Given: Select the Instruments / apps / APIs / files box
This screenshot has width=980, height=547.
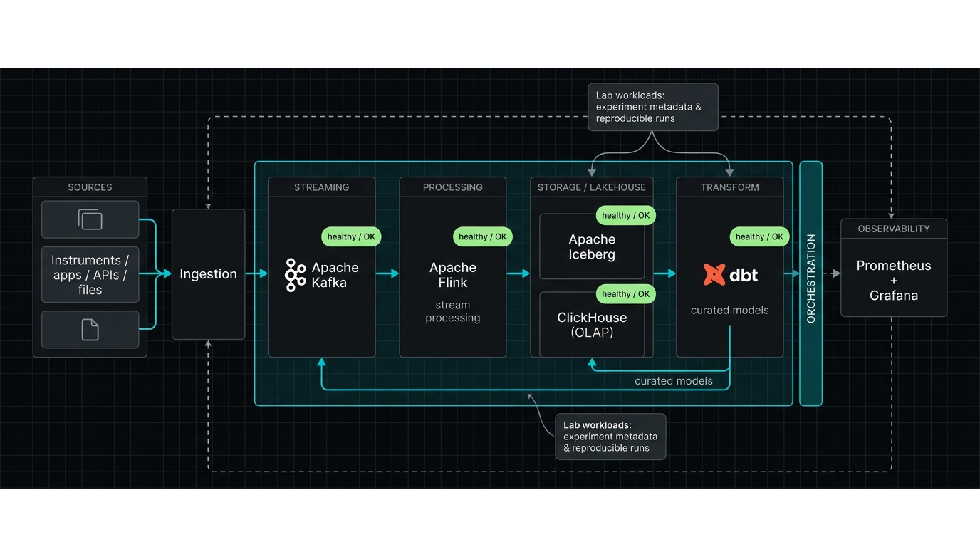Looking at the screenshot, I should click(90, 275).
